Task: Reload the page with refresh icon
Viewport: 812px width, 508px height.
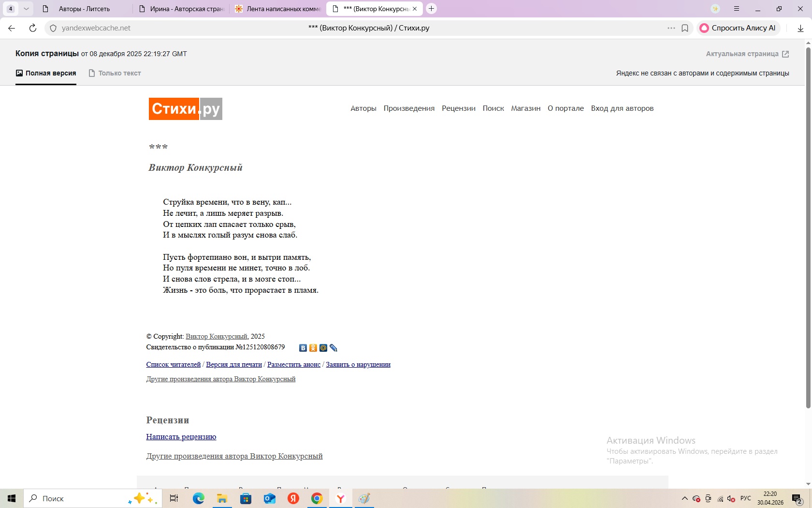Action: pos(32,28)
